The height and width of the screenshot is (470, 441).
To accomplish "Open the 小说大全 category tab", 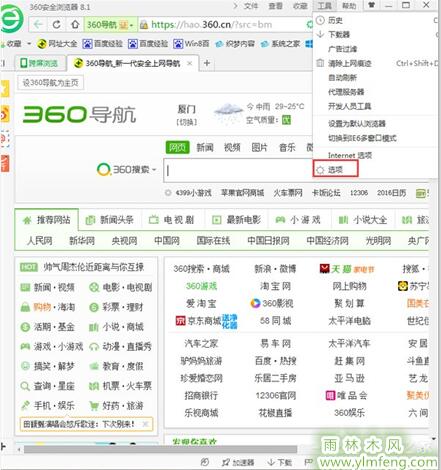I will [x=363, y=220].
